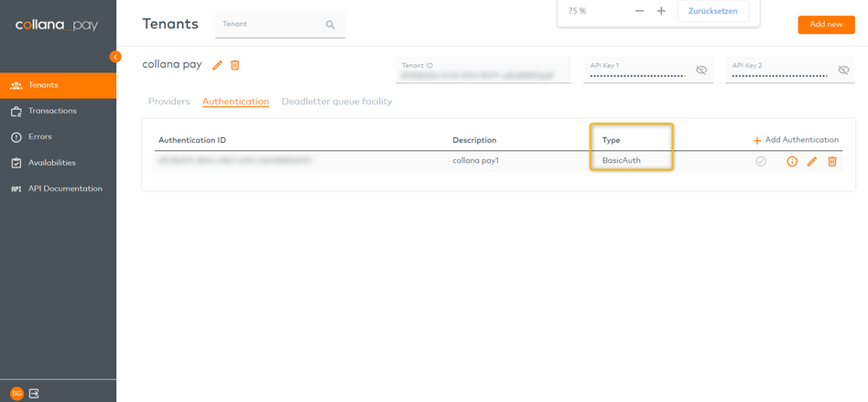Click the Authentication ID column header
The height and width of the screenshot is (402, 868).
192,140
